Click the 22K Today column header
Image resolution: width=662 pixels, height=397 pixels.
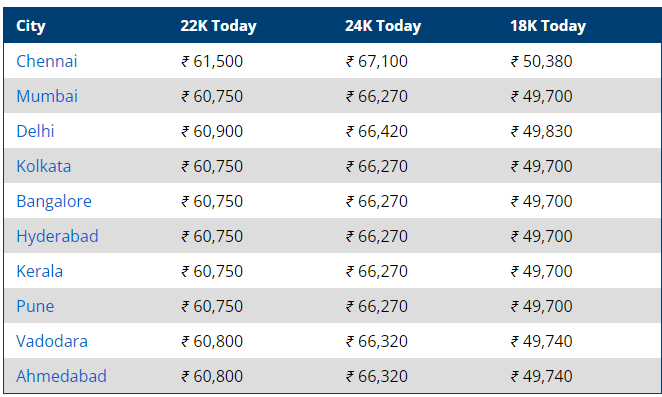click(x=218, y=26)
